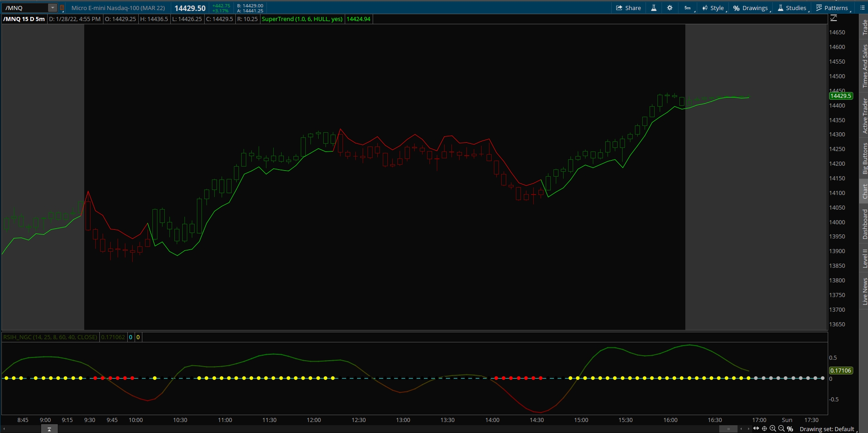Click the percent icon in bottom bar
The height and width of the screenshot is (433, 868).
790,429
